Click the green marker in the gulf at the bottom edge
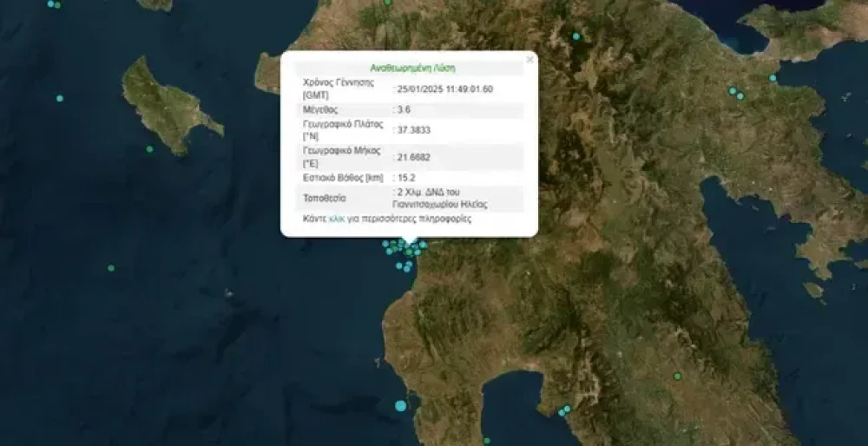 487,441
